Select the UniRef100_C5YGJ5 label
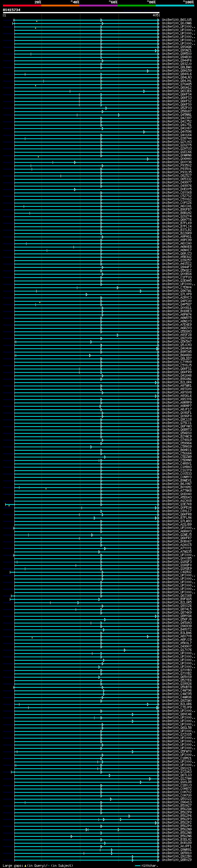This screenshot has width=197, height=868. point(177,365)
